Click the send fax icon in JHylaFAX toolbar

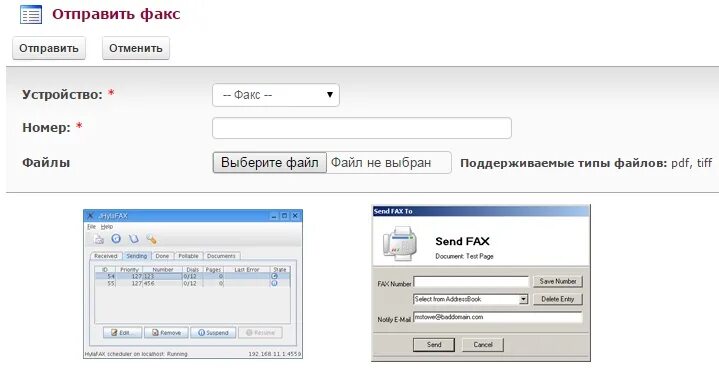pos(99,239)
